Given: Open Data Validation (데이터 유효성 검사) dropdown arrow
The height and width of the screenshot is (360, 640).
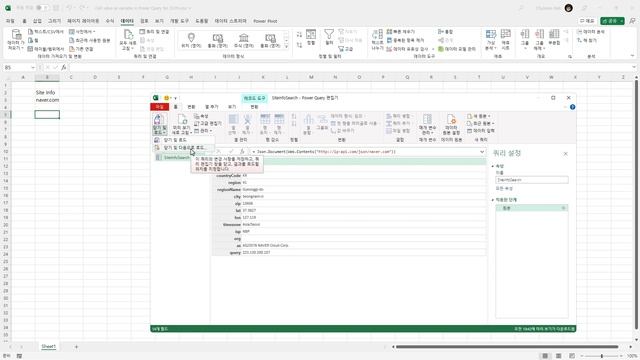Looking at the screenshot, I should pos(433,49).
